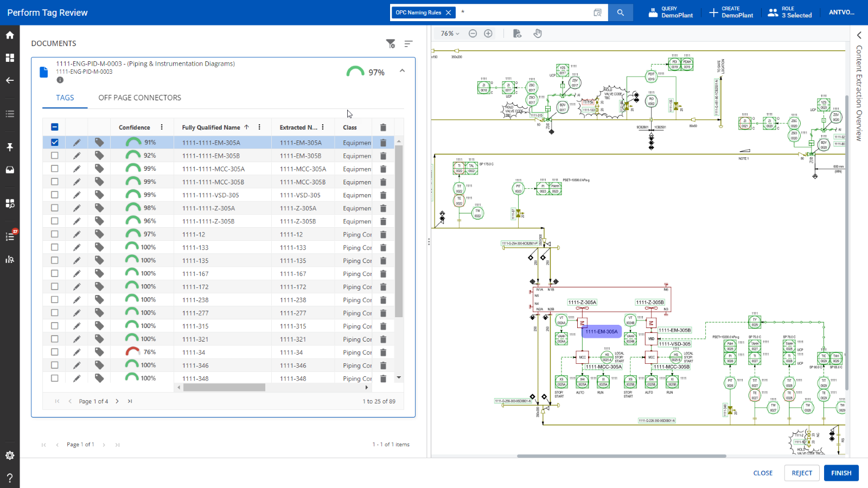The height and width of the screenshot is (488, 868).
Task: Click the search magnifier button
Action: tap(621, 12)
